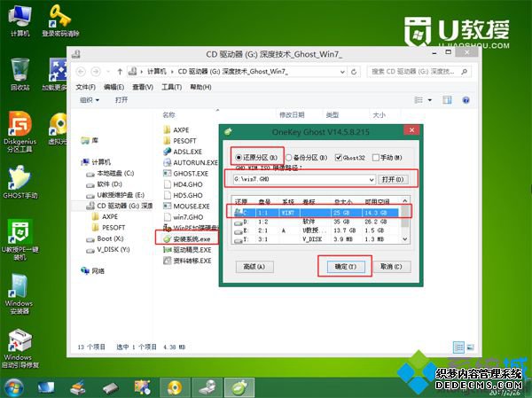Launch U教授PE一键装机 desktop icon

pos(20,239)
